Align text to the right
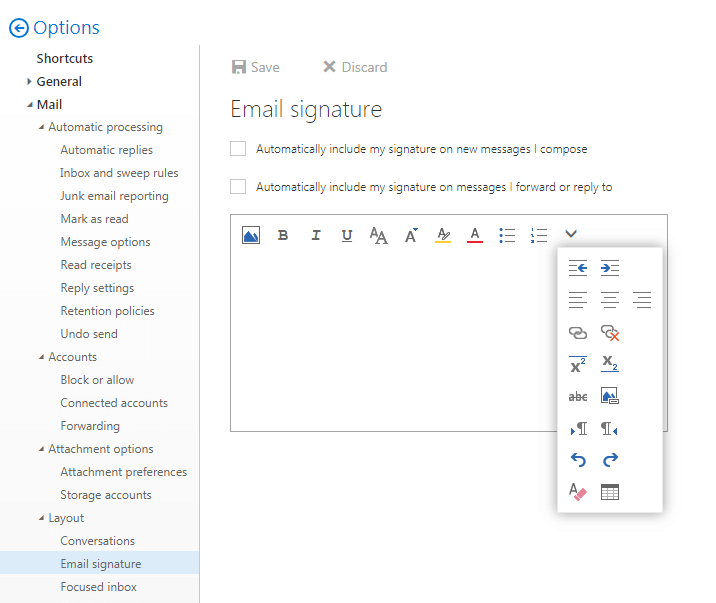This screenshot has width=716, height=603. click(642, 300)
